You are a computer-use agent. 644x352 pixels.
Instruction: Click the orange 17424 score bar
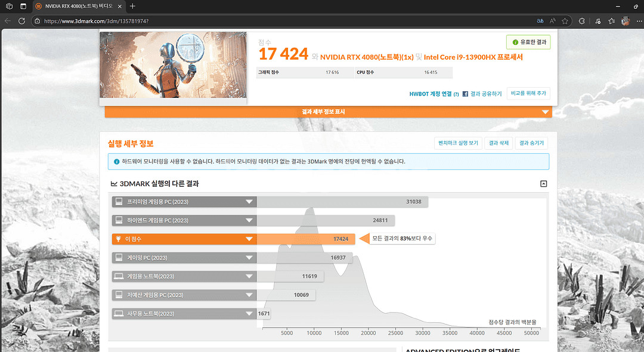(305, 239)
